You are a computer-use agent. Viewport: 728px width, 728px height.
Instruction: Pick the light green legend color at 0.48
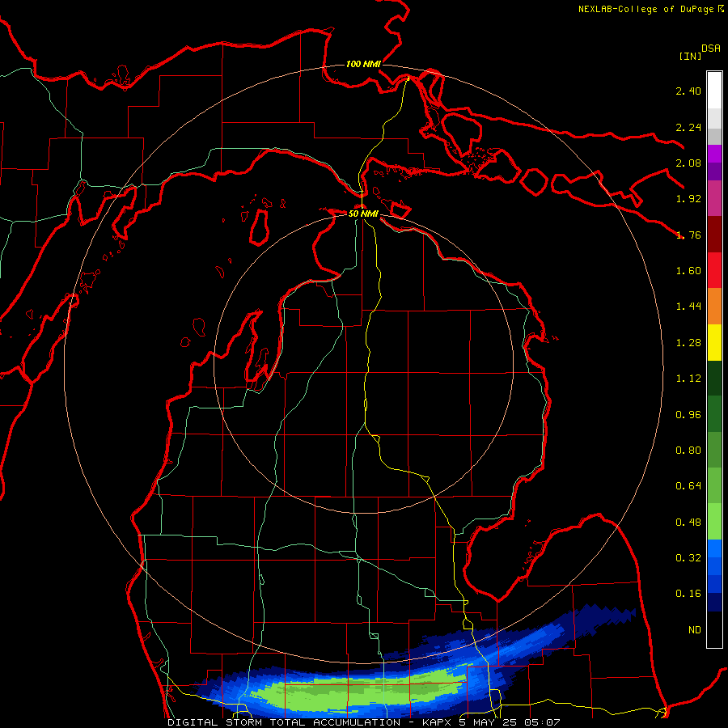pos(714,522)
